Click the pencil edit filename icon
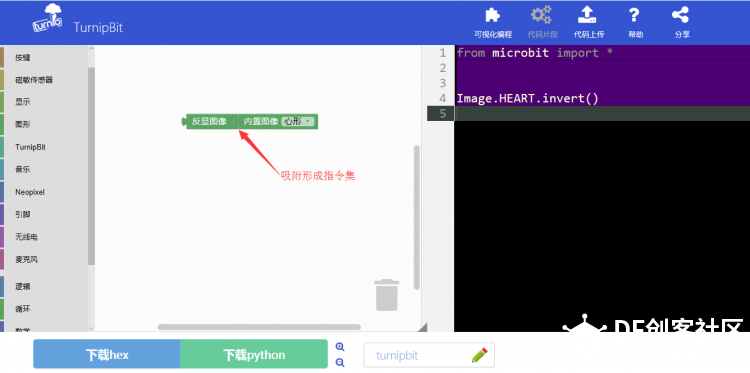The height and width of the screenshot is (373, 750). (x=479, y=355)
